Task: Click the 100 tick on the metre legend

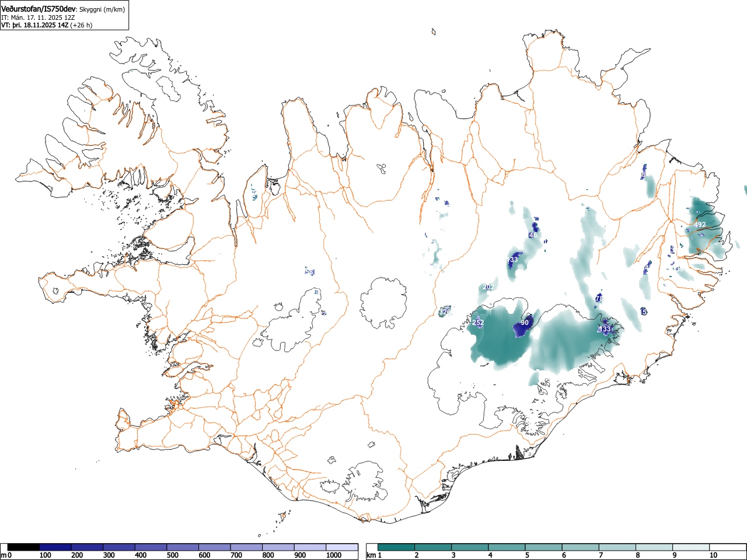Action: pyautogui.click(x=45, y=555)
